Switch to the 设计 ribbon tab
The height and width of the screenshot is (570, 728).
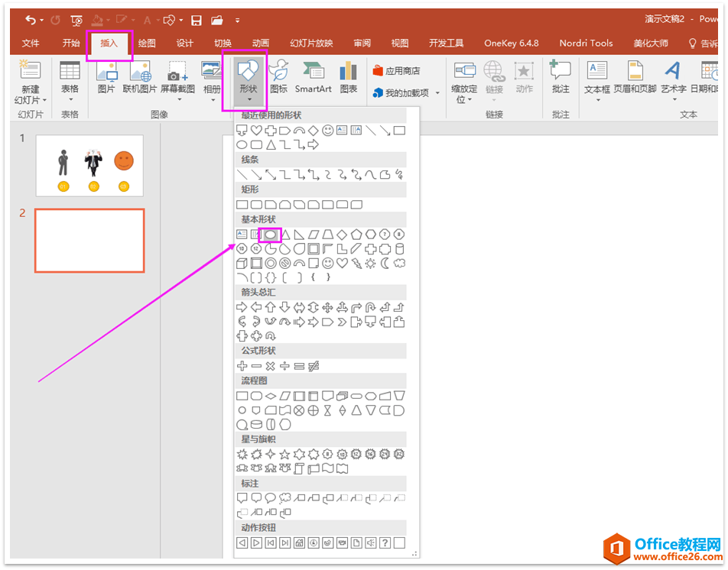(184, 43)
